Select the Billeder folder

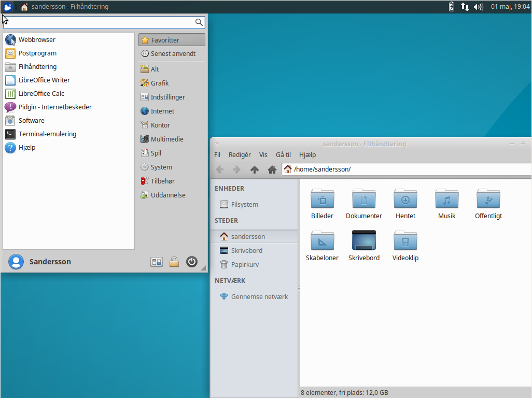tap(323, 204)
